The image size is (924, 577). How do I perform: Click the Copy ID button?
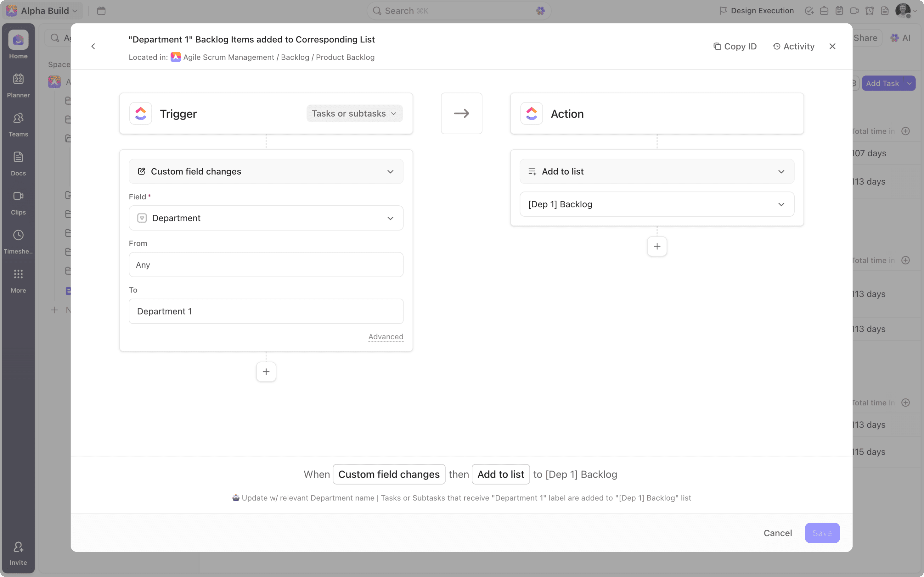tap(735, 46)
